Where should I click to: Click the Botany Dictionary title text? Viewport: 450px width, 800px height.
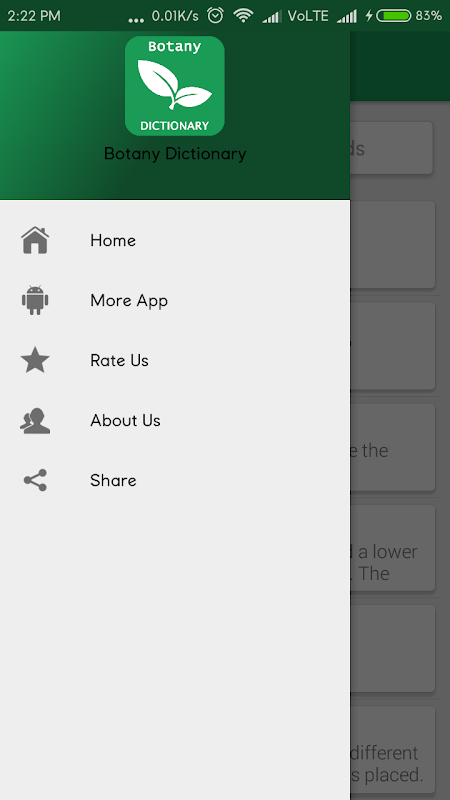175,154
